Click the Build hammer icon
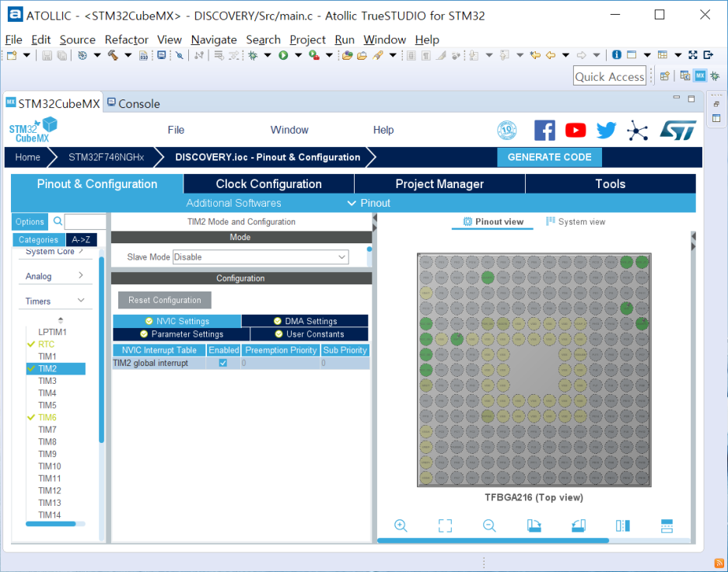Viewport: 728px width, 572px height. tap(113, 55)
